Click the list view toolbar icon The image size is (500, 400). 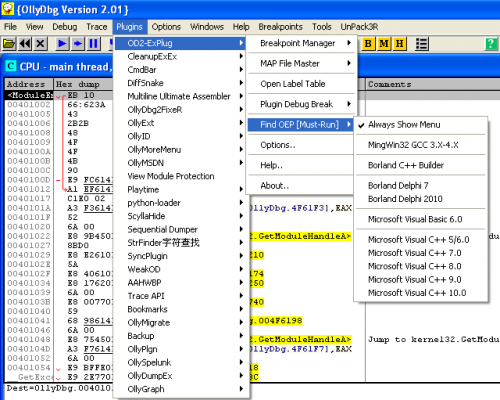click(421, 44)
